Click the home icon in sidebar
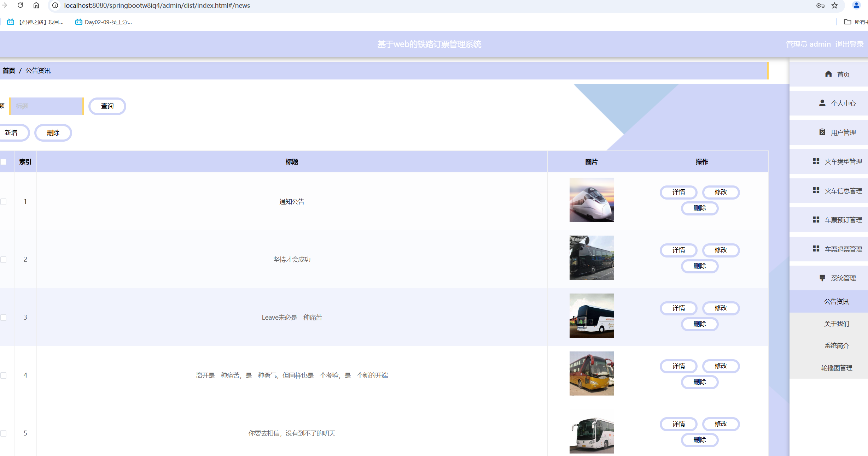This screenshot has height=456, width=868. coord(828,74)
